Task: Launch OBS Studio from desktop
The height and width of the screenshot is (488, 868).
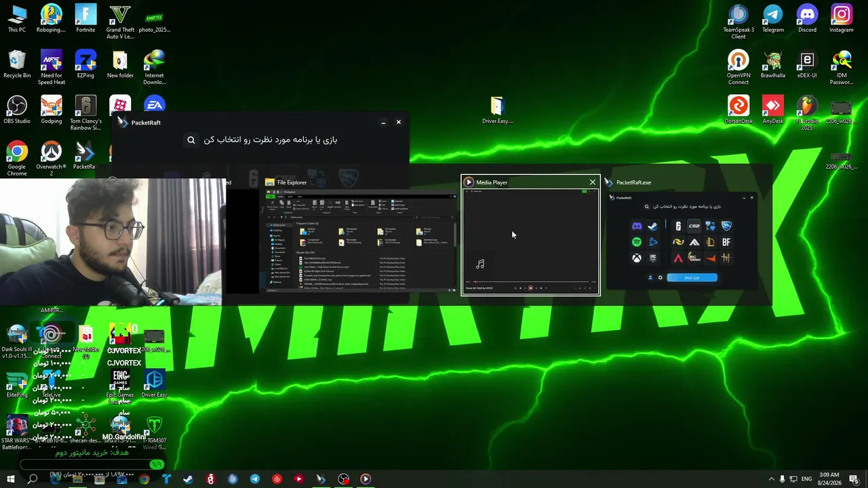Action: (17, 110)
